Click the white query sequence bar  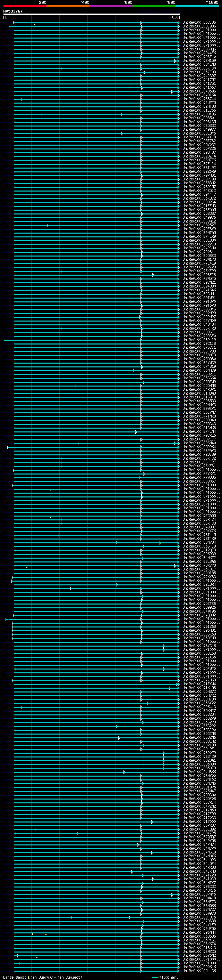pos(92,15)
